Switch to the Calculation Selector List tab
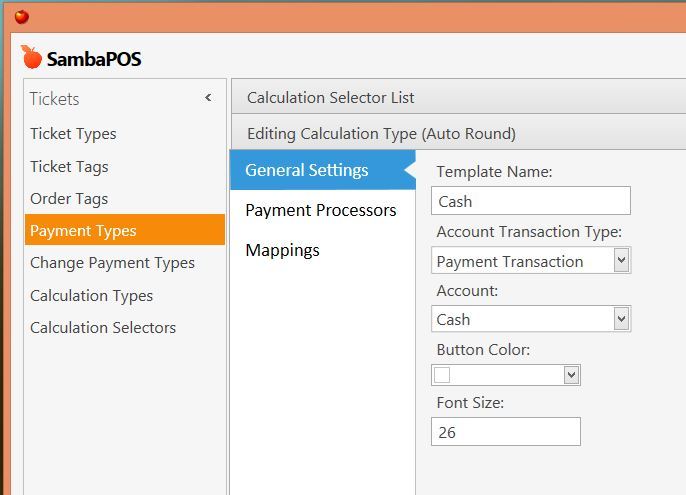 pyautogui.click(x=458, y=97)
